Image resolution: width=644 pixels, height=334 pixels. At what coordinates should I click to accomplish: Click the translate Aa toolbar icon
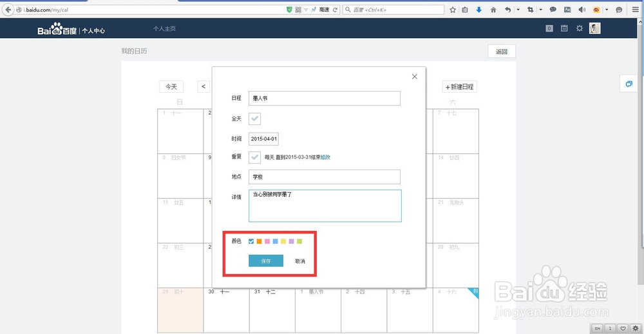click(567, 10)
